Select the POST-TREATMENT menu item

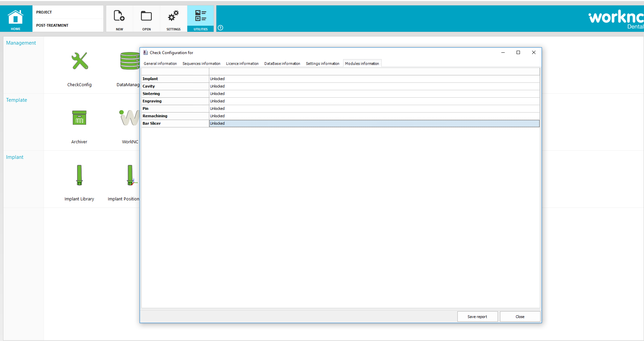coord(52,25)
